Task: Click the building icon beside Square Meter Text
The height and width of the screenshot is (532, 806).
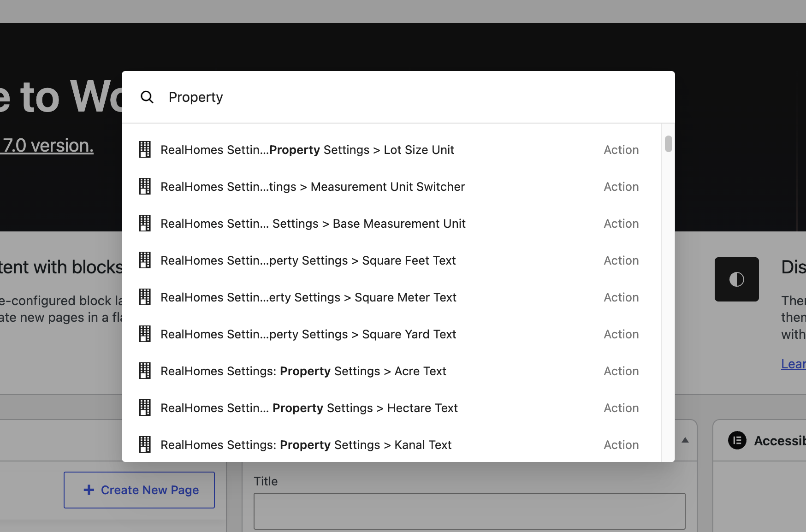Action: pos(145,297)
